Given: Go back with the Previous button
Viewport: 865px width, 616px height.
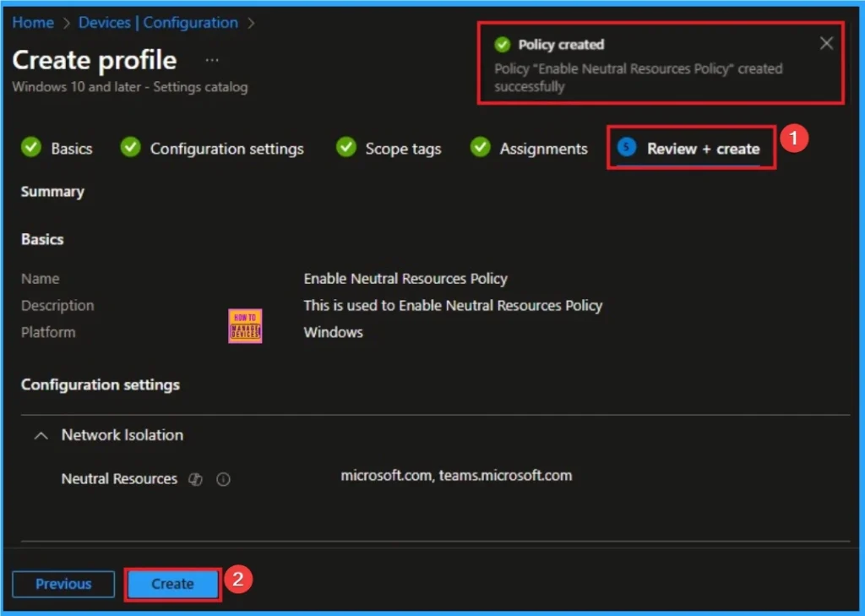Looking at the screenshot, I should [63, 584].
